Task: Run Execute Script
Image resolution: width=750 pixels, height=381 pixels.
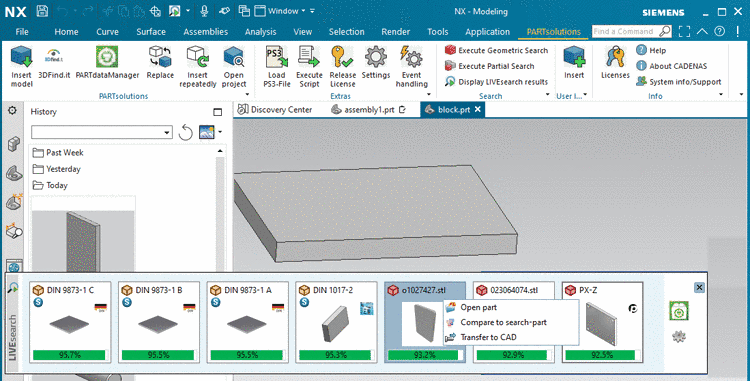Action: [309, 57]
